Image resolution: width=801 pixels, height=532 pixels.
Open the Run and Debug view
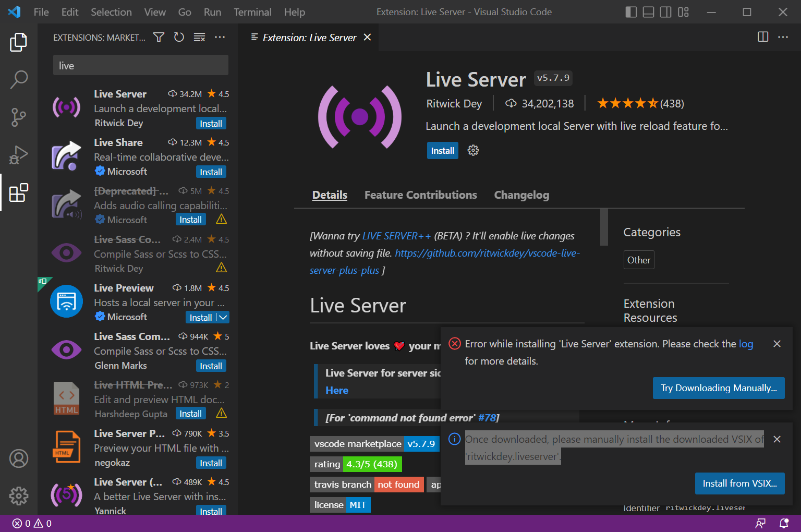[19, 155]
